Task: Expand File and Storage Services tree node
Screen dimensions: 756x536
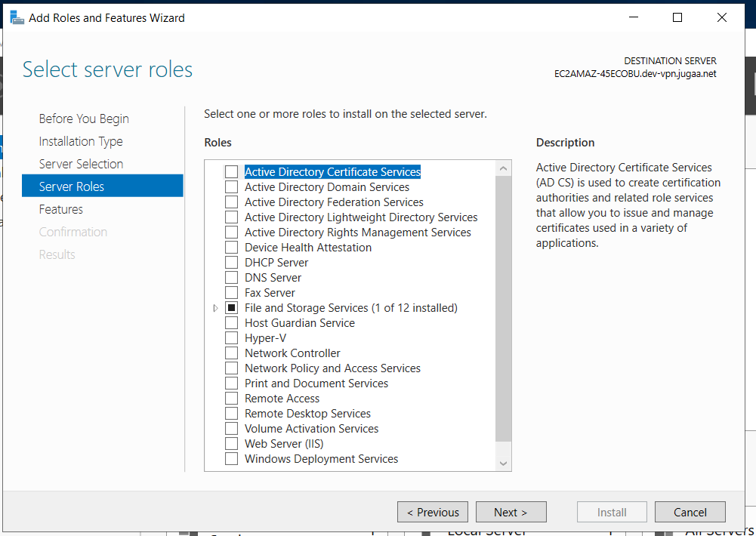Action: coord(215,308)
